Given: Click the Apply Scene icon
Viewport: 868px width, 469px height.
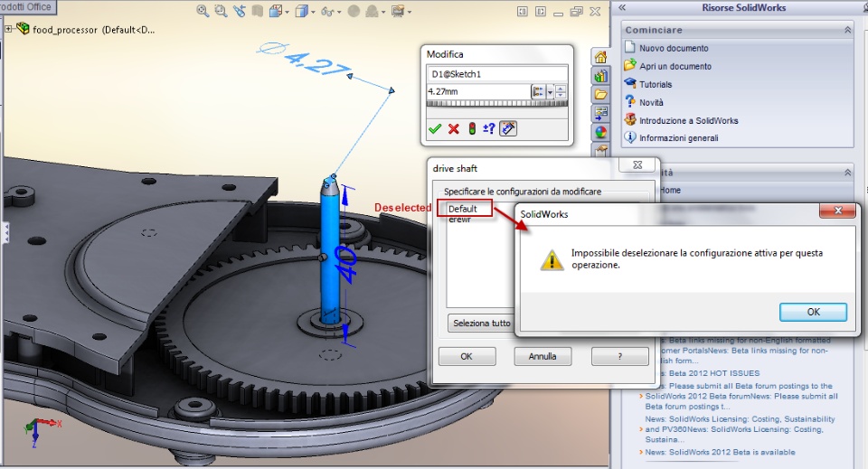Looking at the screenshot, I should point(373,11).
